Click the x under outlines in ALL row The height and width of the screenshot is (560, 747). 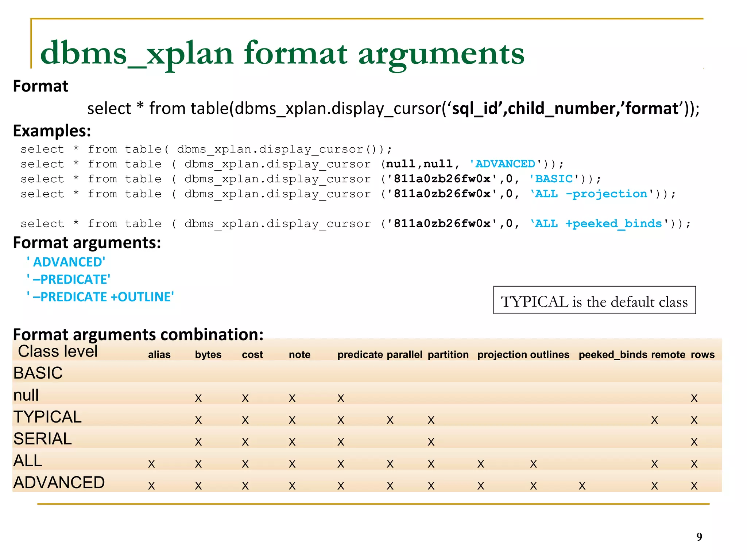pyautogui.click(x=534, y=464)
